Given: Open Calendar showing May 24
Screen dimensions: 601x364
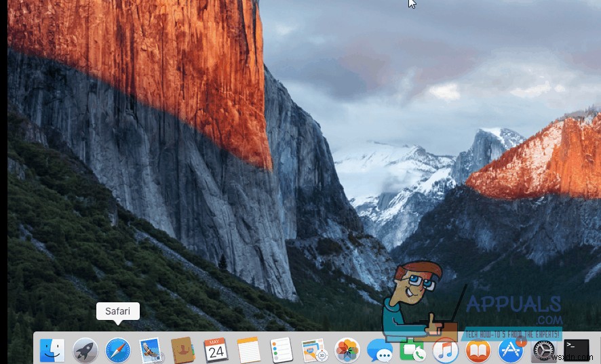Looking at the screenshot, I should pyautogui.click(x=216, y=350).
